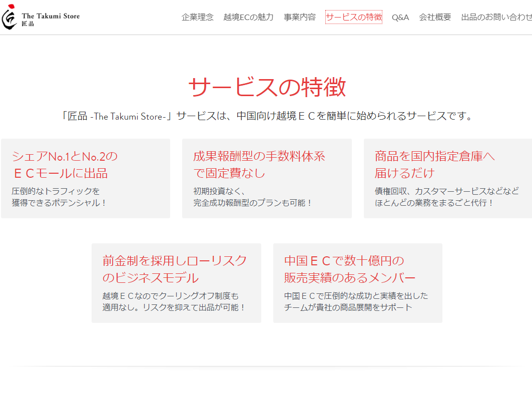
Task: Click the Takumi Store calligraphy logo icon
Action: point(9,18)
